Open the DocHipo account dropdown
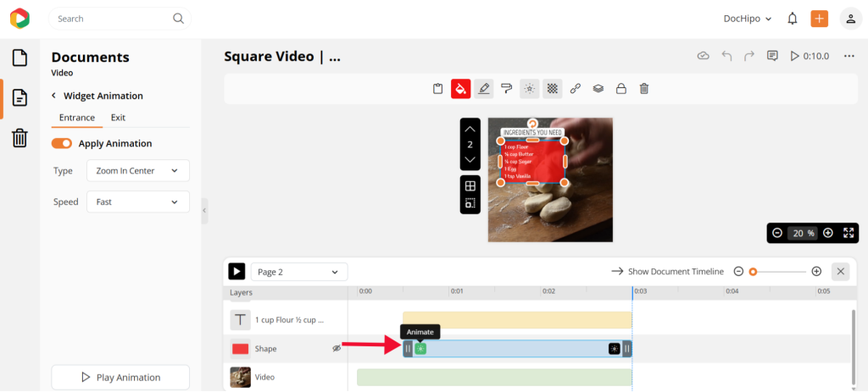The width and height of the screenshot is (868, 392). point(748,19)
